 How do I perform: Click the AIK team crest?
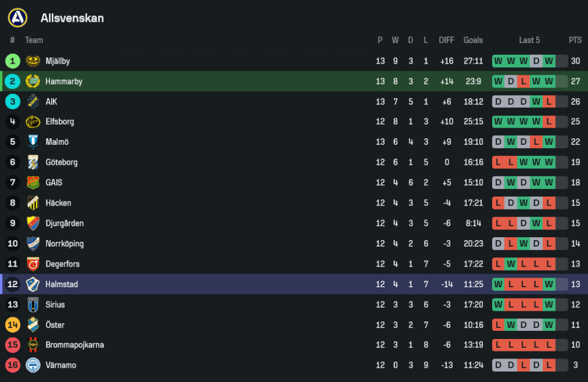click(33, 102)
